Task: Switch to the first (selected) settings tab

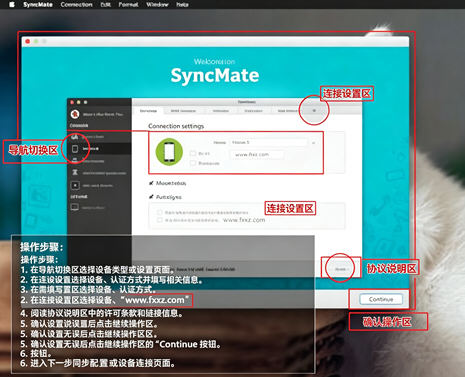Action: click(148, 111)
